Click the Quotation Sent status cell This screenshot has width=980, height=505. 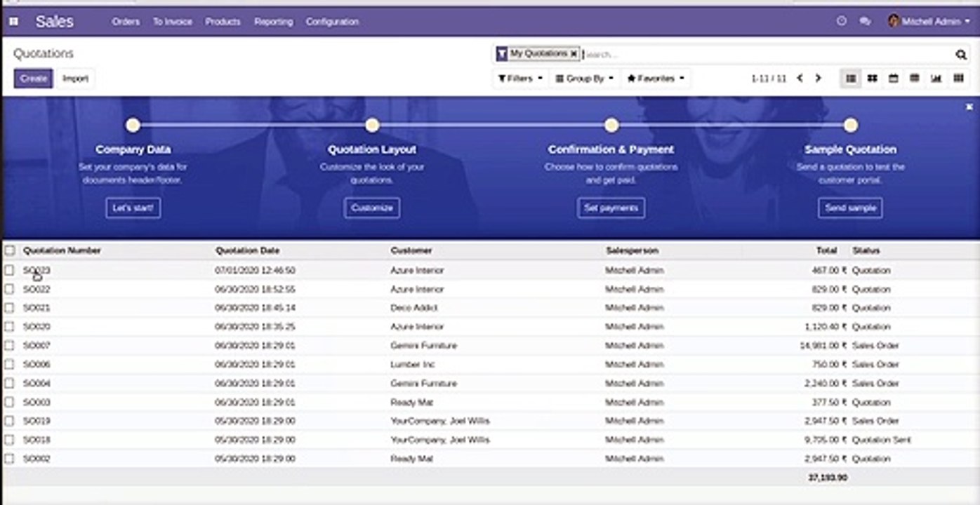pos(882,440)
